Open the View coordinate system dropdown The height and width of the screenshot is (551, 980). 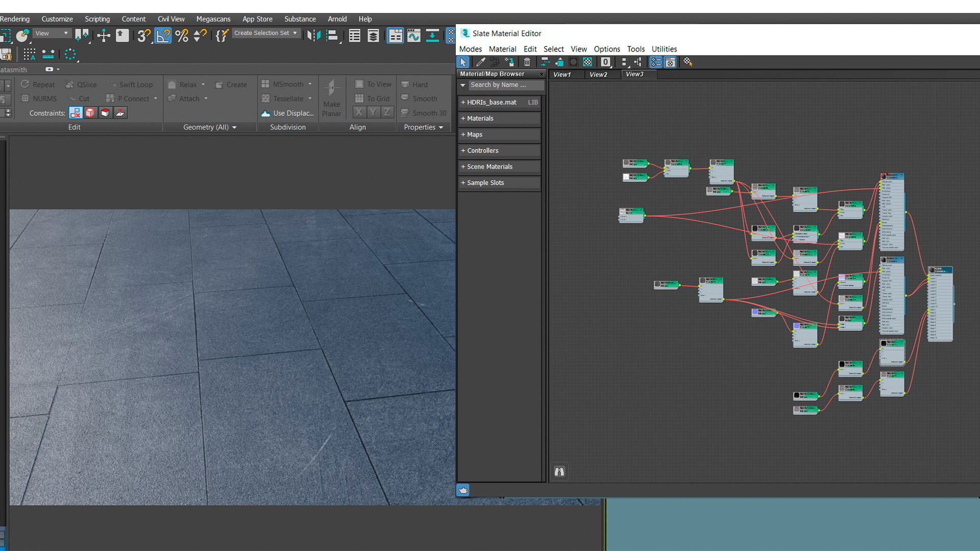tap(52, 33)
